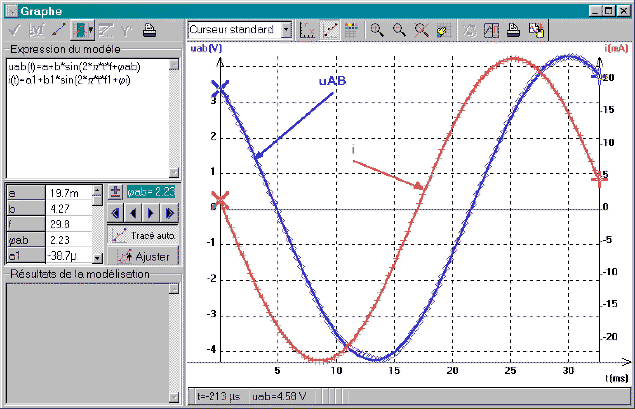Viewport: 635px width, 409px height.
Task: Open the dropdown arrow of the model-type icon
Action: click(x=88, y=30)
